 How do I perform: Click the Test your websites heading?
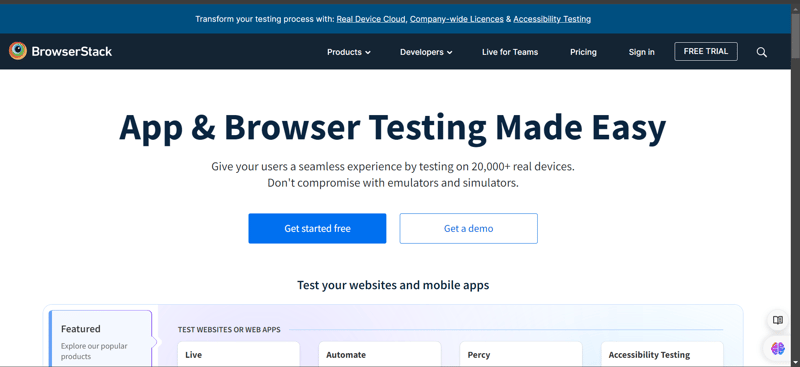coord(393,285)
